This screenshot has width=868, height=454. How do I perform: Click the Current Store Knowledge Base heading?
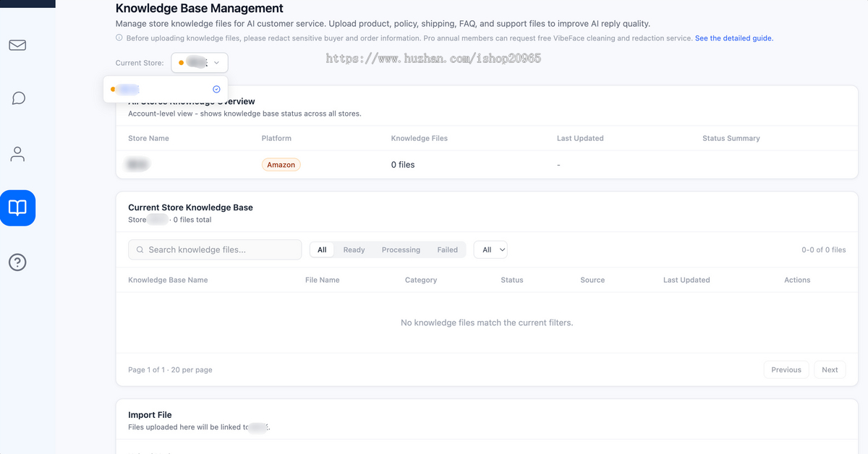(x=190, y=207)
